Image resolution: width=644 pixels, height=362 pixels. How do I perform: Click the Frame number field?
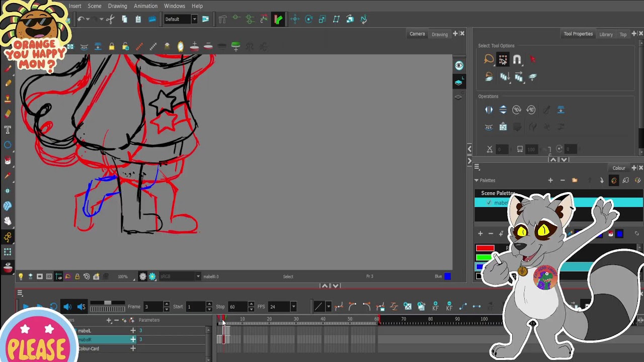tap(154, 307)
